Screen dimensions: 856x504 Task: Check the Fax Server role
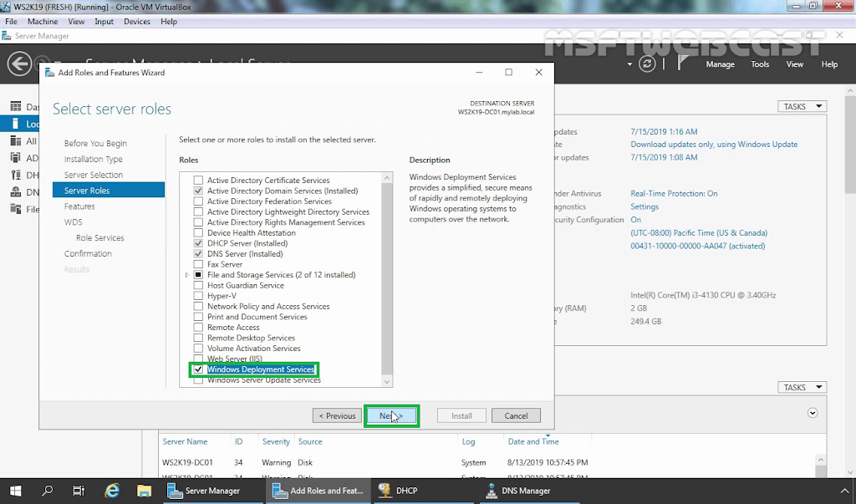pos(198,264)
